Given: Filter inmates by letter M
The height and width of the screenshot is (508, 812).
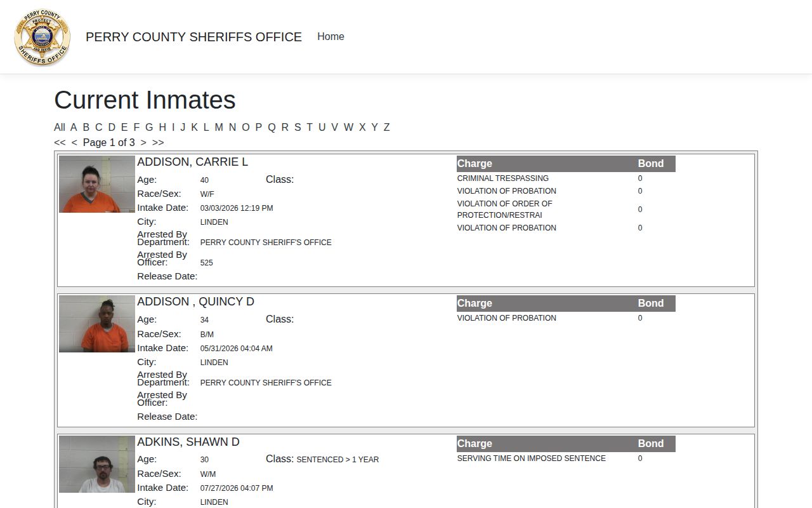Looking at the screenshot, I should 219,127.
